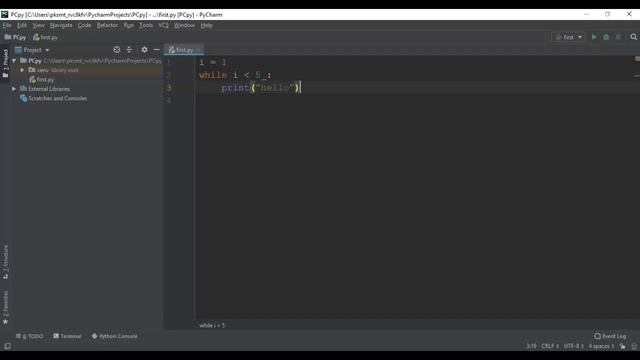Image resolution: width=640 pixels, height=360 pixels.
Task: Hide the Project panel with minus icon
Action: click(157, 50)
